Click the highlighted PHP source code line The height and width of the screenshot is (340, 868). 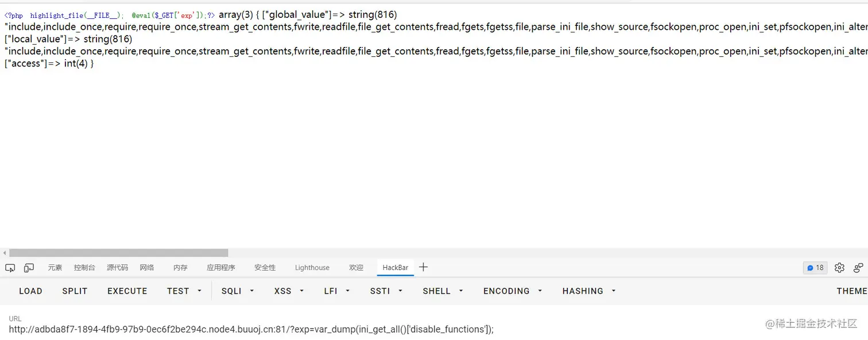pos(110,15)
